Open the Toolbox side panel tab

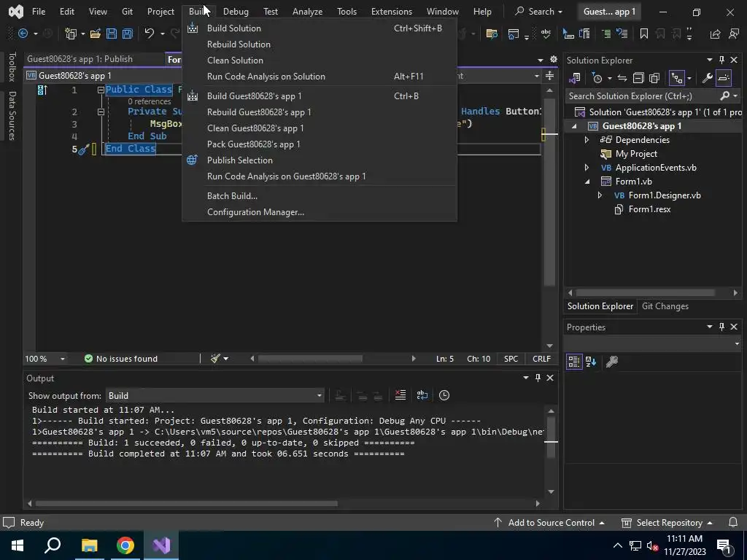tap(12, 67)
